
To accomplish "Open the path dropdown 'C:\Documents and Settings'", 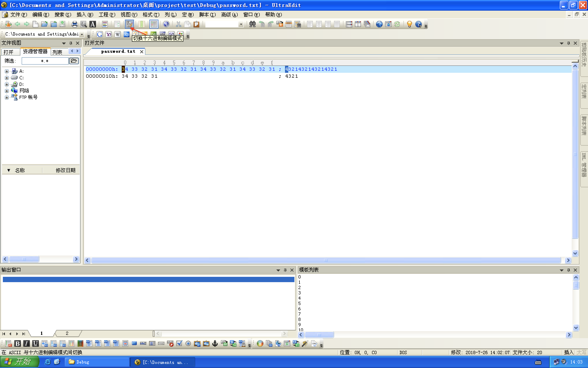I will [x=82, y=35].
